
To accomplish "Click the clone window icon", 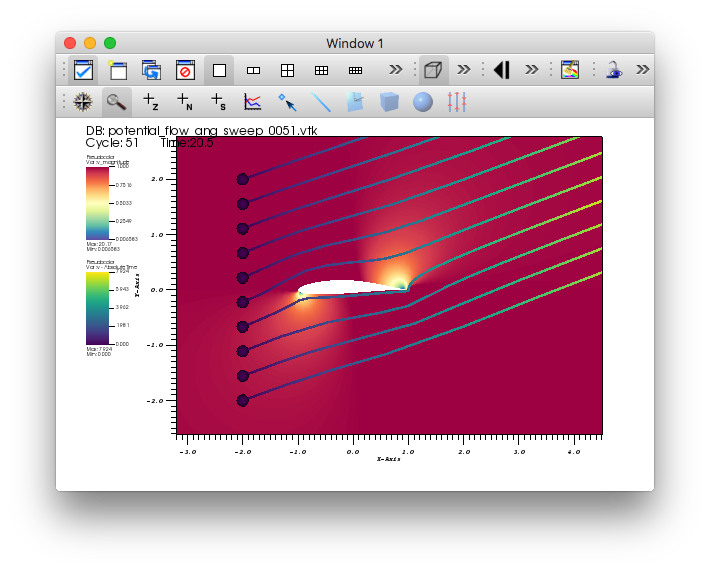I will tap(151, 70).
